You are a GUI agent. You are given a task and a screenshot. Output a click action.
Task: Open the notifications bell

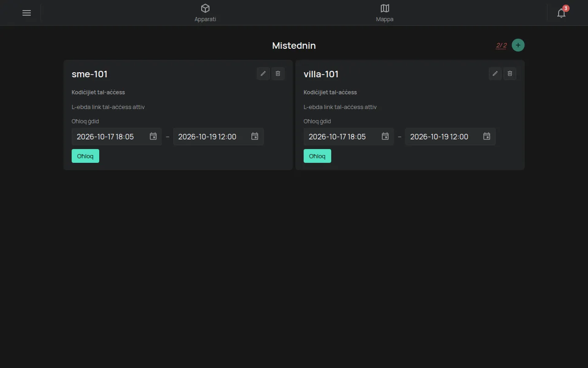coord(561,13)
